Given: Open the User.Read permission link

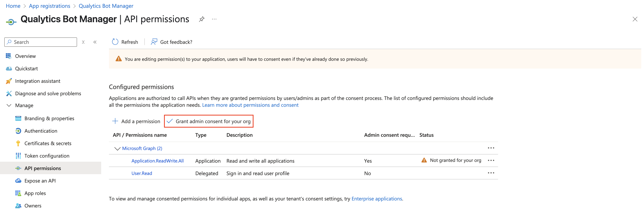Looking at the screenshot, I should tap(142, 173).
